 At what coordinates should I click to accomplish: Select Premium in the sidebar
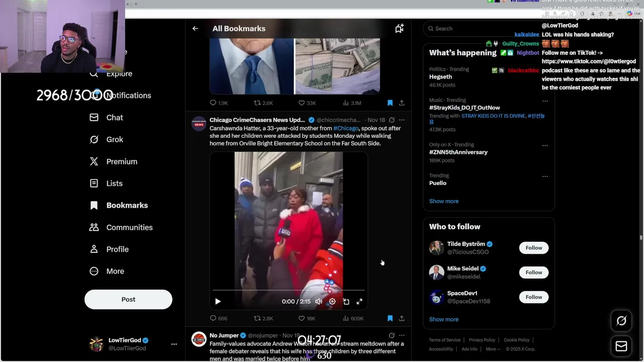113,161
